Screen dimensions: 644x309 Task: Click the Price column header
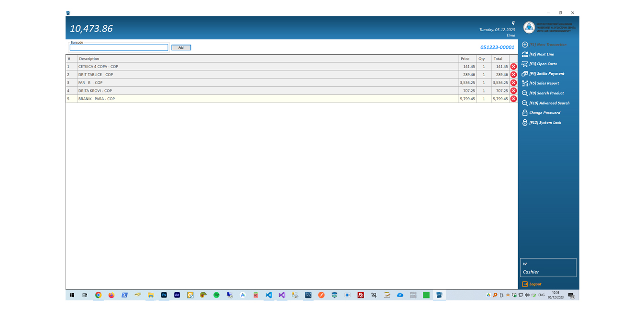[467, 58]
